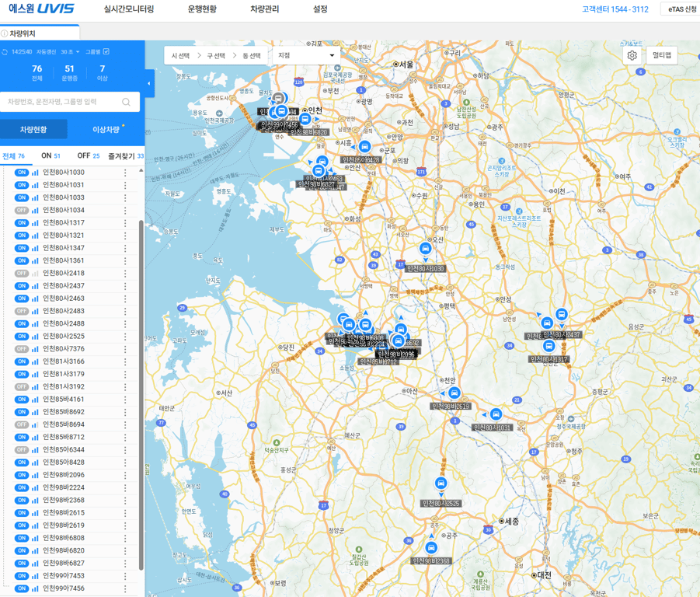Switch to the OFF 25 tab

coord(88,156)
